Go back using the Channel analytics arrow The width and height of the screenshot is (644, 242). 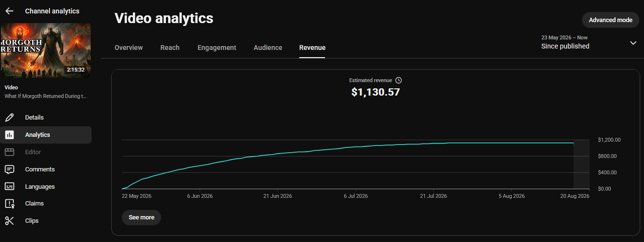(x=10, y=11)
